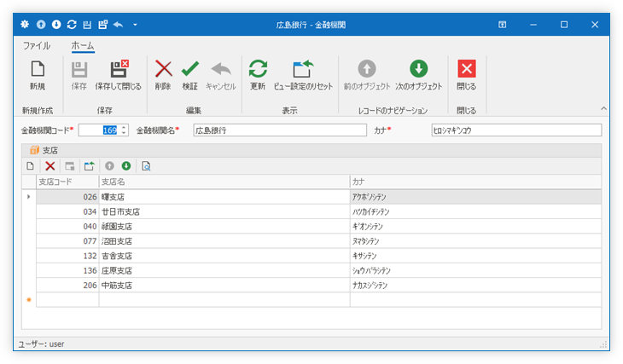Go to 前のオブジェクト
This screenshot has width=623, height=364.
367,75
